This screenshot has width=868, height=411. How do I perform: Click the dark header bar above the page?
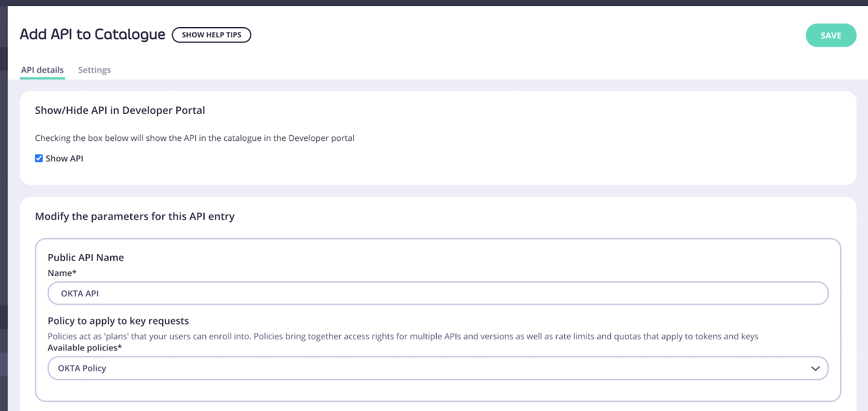434,3
